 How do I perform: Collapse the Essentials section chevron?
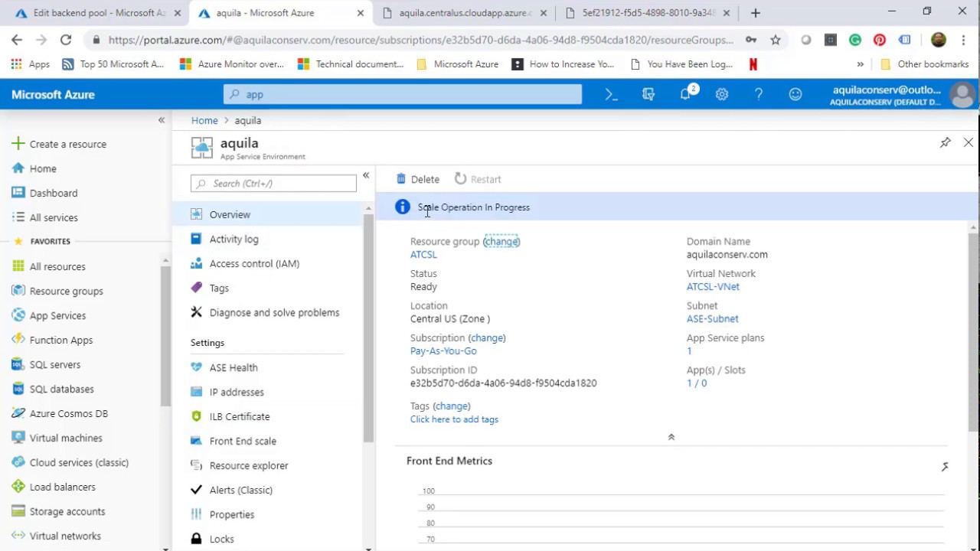(671, 437)
